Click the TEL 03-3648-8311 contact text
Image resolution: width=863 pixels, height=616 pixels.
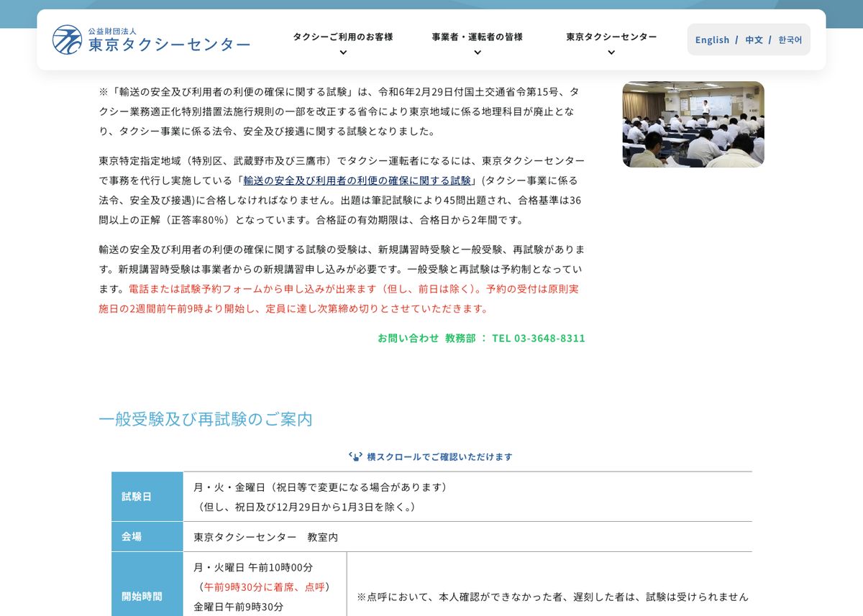click(539, 338)
